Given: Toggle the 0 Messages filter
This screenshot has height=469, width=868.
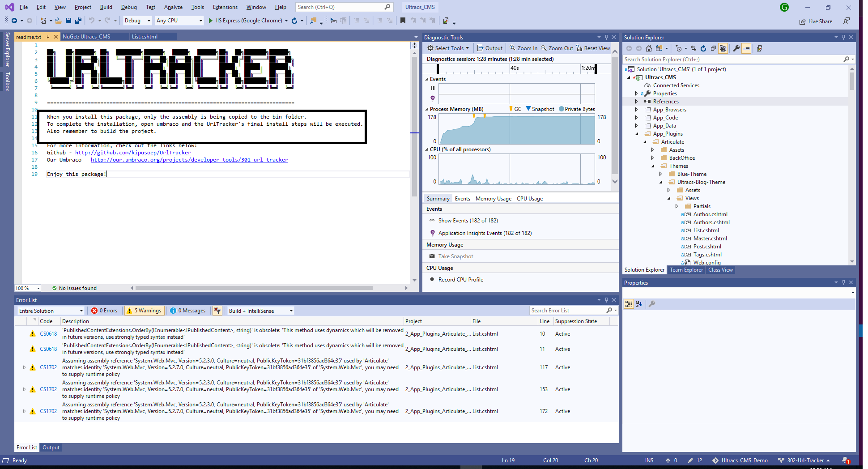Looking at the screenshot, I should (188, 311).
